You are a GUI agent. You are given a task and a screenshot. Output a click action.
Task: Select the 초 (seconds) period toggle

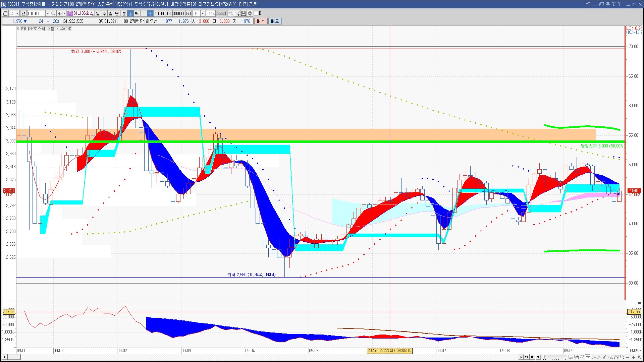pos(130,13)
